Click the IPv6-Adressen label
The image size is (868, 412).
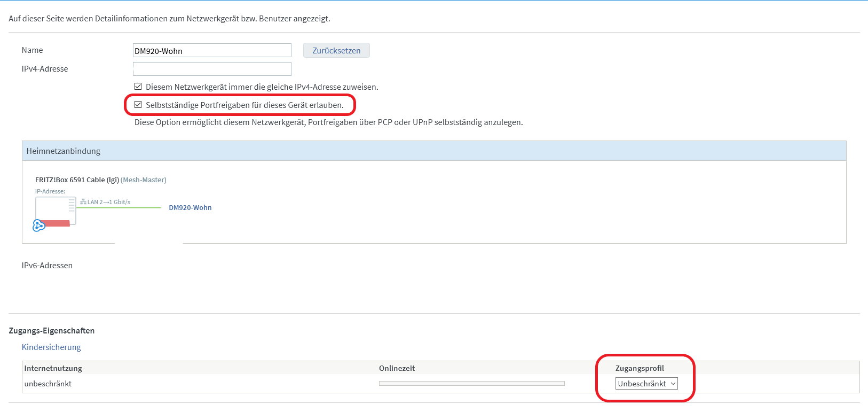(47, 266)
